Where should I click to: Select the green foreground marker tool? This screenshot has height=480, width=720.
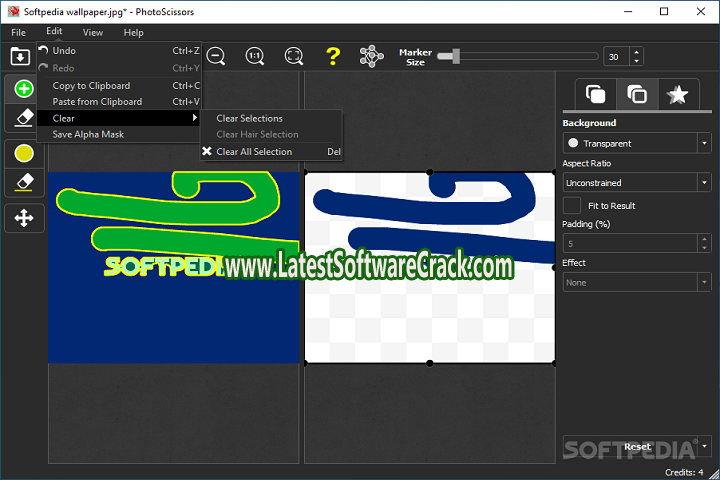click(x=24, y=89)
